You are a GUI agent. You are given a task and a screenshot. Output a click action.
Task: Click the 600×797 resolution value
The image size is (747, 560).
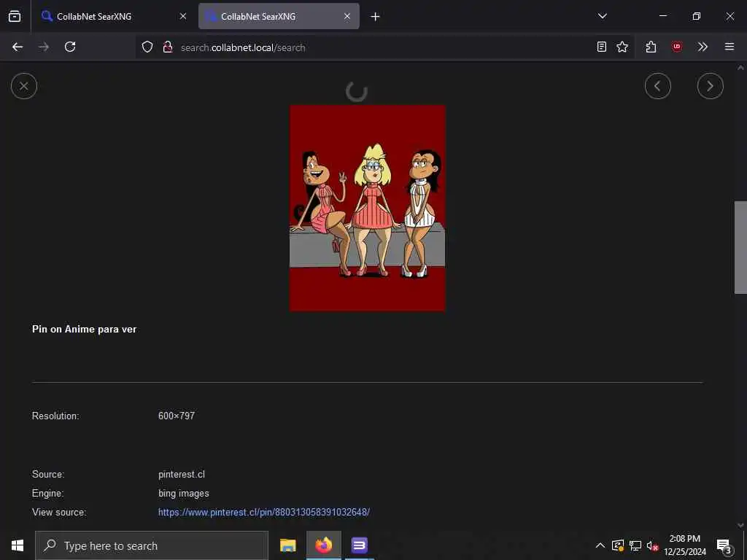point(177,416)
